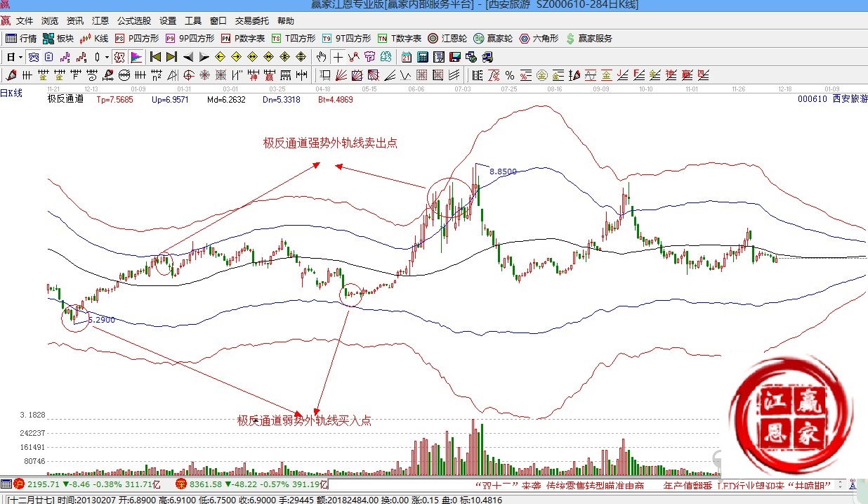Click the K线 chart button
The height and width of the screenshot is (504, 868).
(94, 39)
